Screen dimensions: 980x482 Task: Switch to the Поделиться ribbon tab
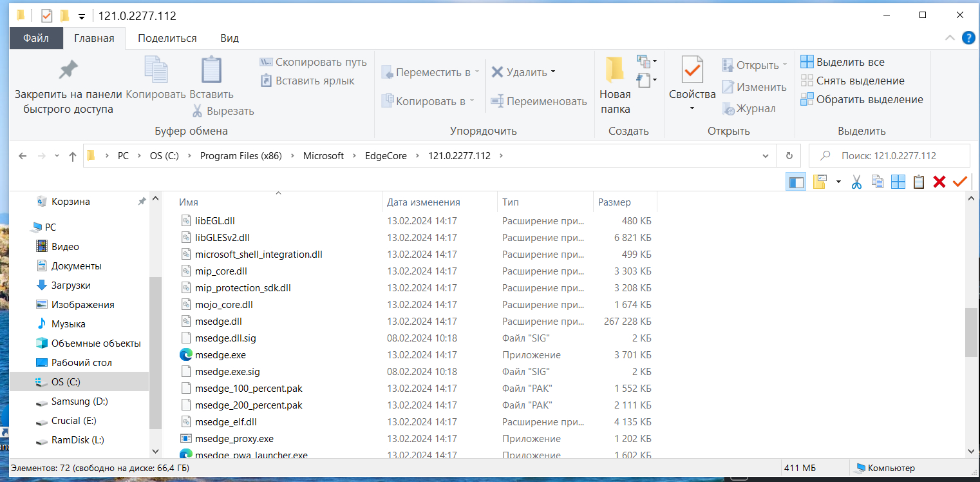click(167, 38)
